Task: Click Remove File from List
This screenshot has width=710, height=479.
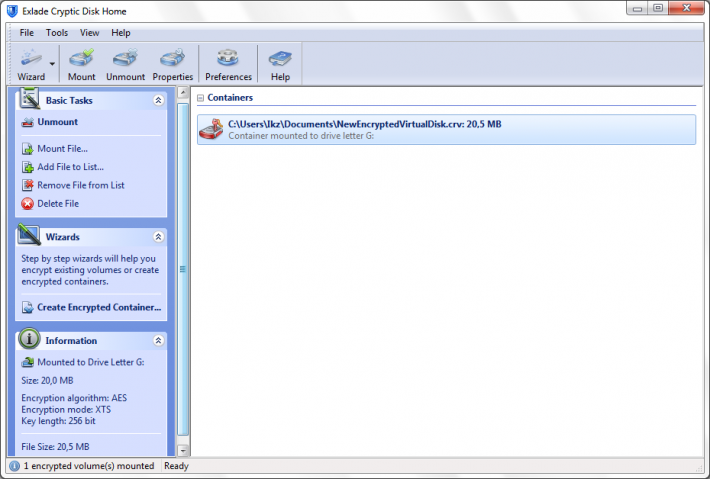Action: (81, 185)
